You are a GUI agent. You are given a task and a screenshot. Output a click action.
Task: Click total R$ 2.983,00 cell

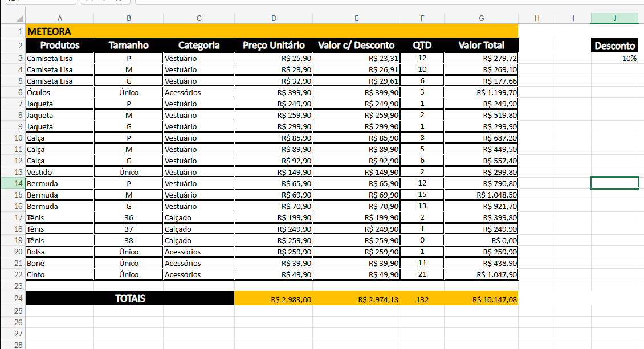274,298
